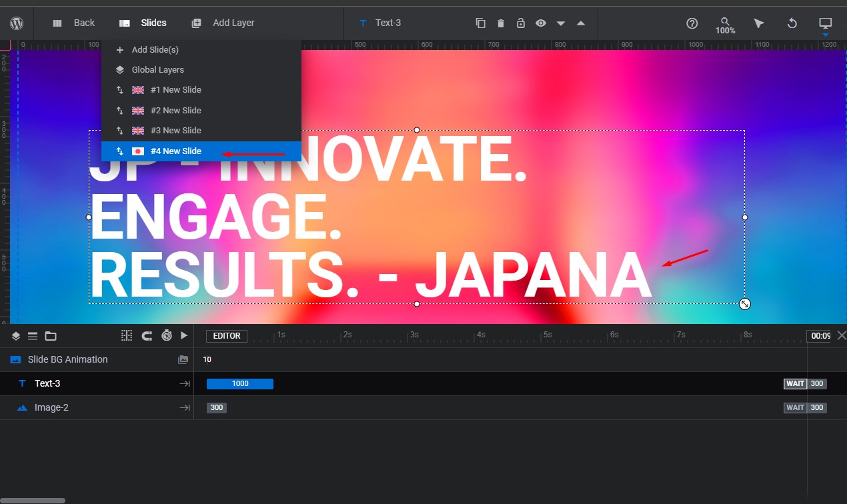Switch to #3 New Slide

tap(201, 131)
